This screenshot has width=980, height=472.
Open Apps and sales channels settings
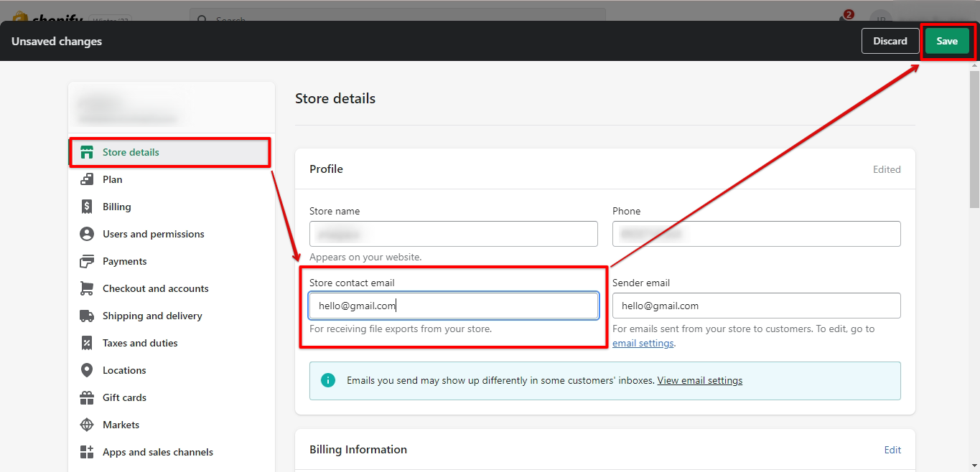pos(157,452)
